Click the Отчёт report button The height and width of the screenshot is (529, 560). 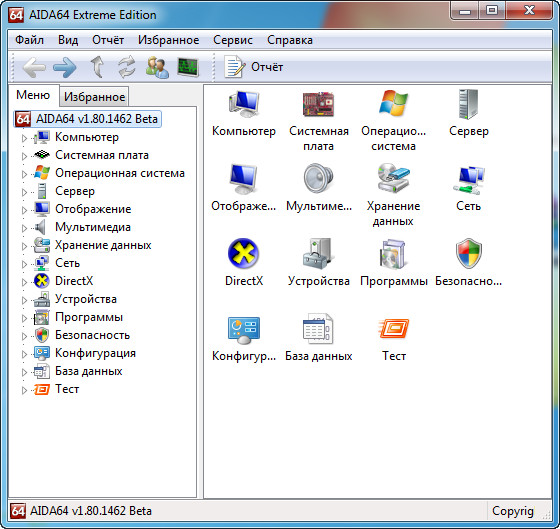pyautogui.click(x=254, y=67)
